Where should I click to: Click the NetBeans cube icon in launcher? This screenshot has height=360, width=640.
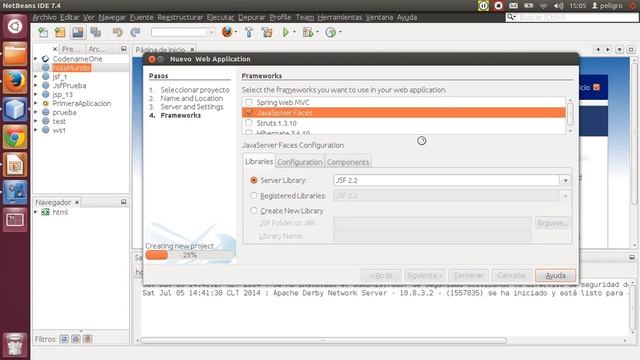pos(15,109)
